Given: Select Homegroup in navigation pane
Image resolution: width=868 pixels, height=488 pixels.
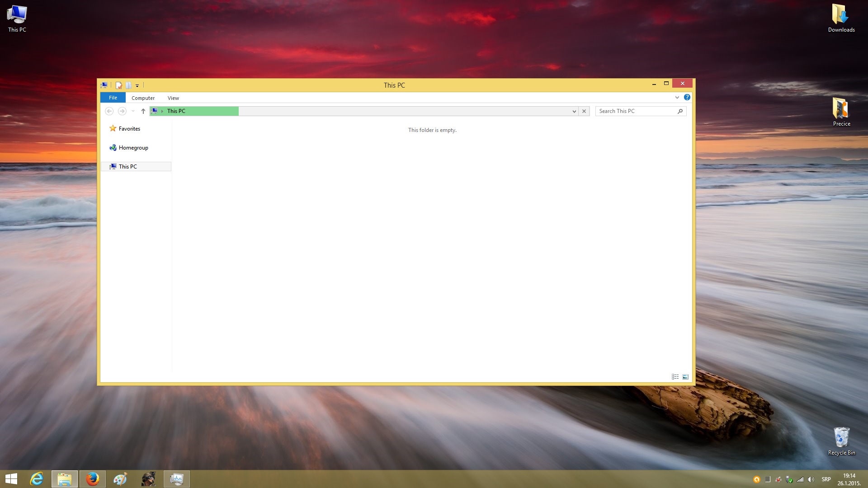Looking at the screenshot, I should tap(133, 148).
